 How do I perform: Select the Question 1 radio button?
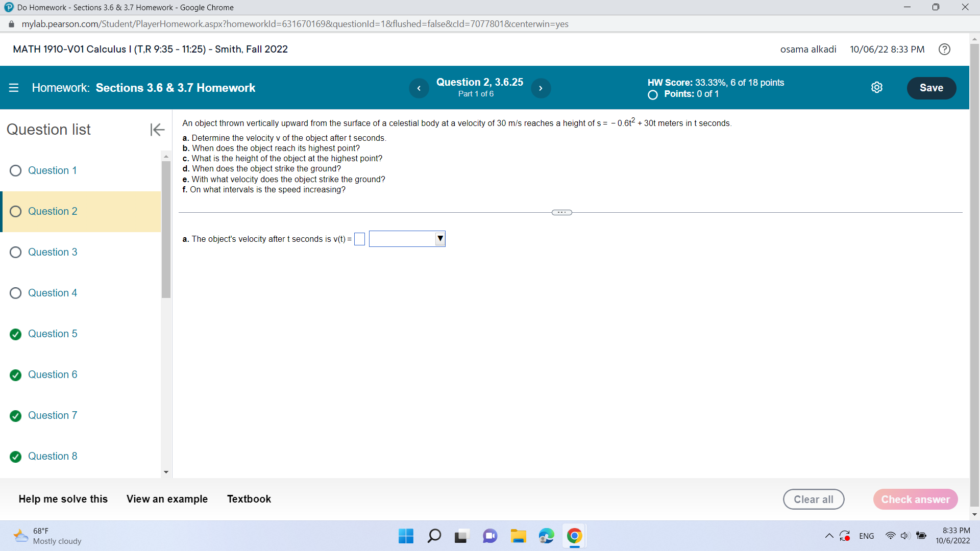tap(15, 170)
